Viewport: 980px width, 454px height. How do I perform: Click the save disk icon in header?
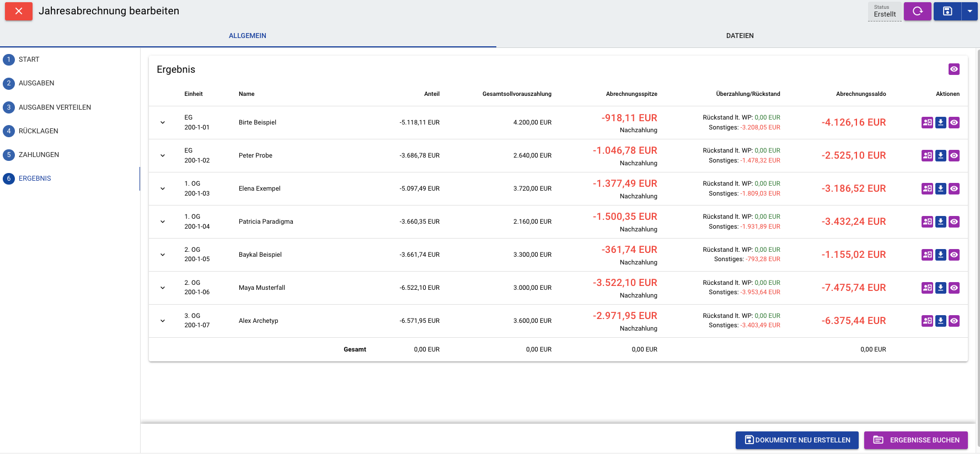[947, 11]
